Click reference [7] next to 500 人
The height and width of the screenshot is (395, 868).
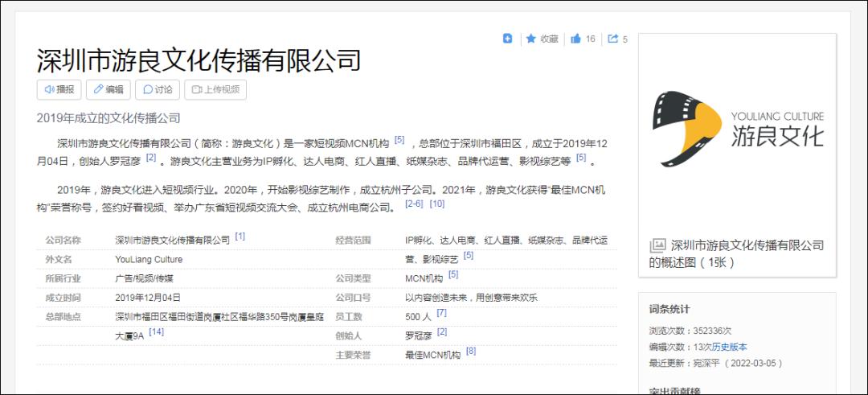[441, 312]
